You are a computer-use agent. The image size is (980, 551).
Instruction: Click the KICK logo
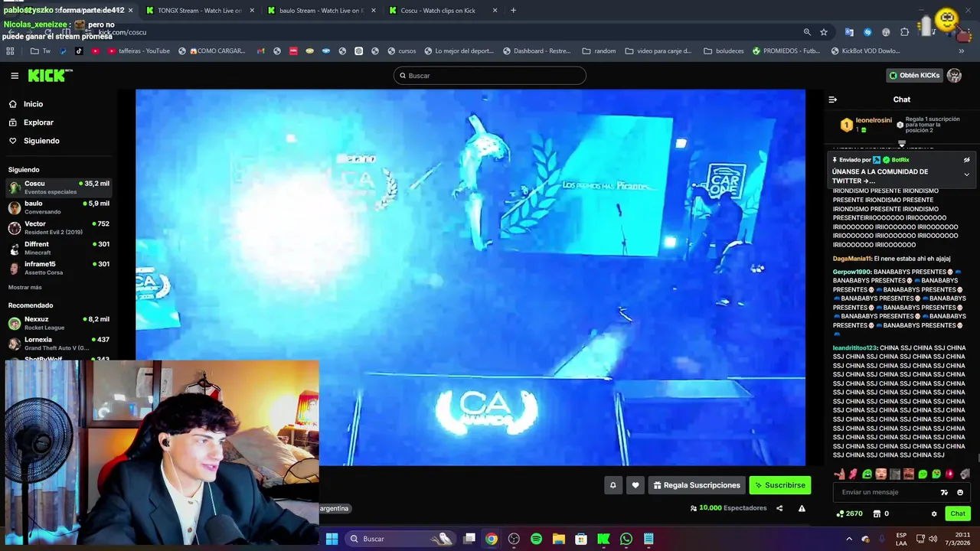(x=50, y=75)
